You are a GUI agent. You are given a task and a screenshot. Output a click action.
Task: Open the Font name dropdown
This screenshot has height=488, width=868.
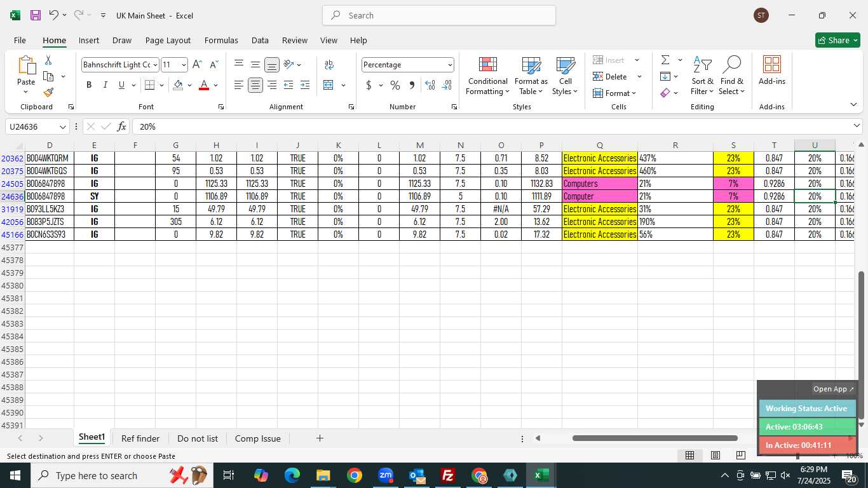tap(155, 65)
